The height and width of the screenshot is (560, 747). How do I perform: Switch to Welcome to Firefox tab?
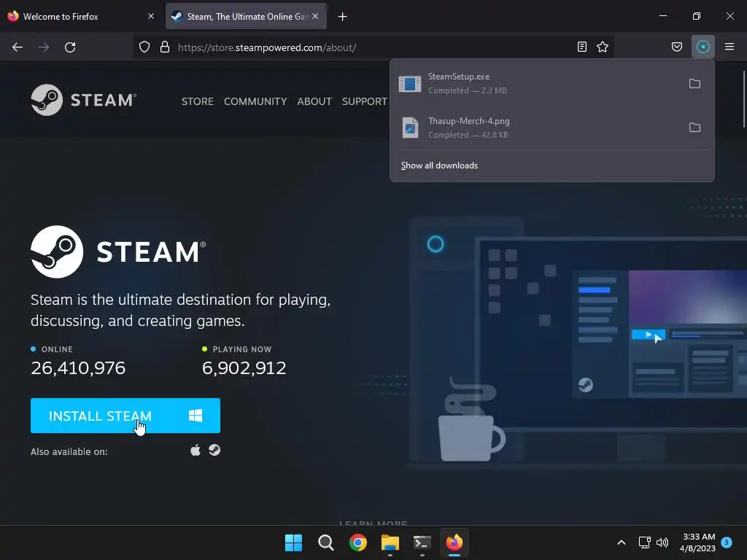81,16
